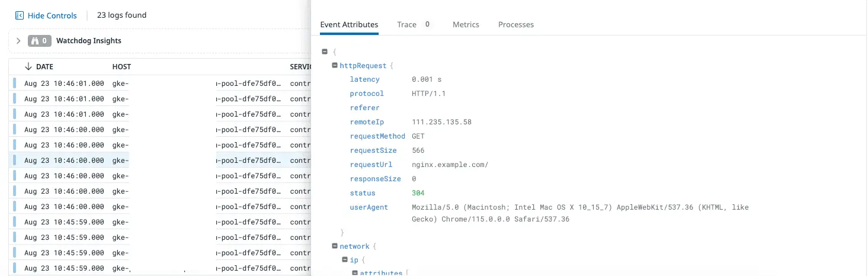
Task: Click the referer attribute key
Action: coord(364,108)
